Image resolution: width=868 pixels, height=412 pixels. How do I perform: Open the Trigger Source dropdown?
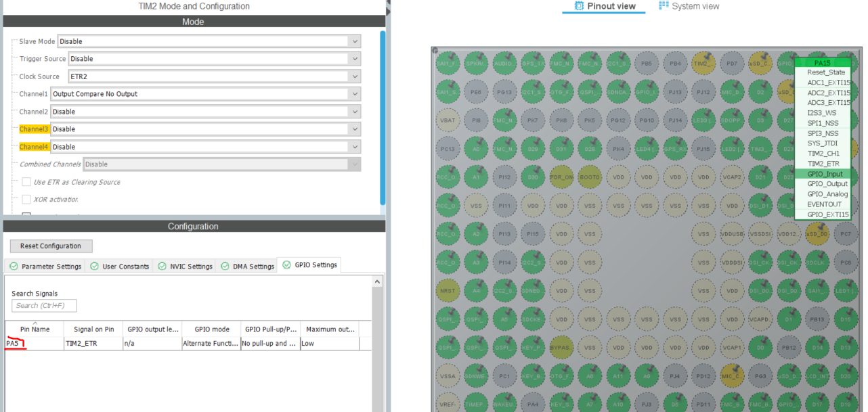[x=214, y=59]
